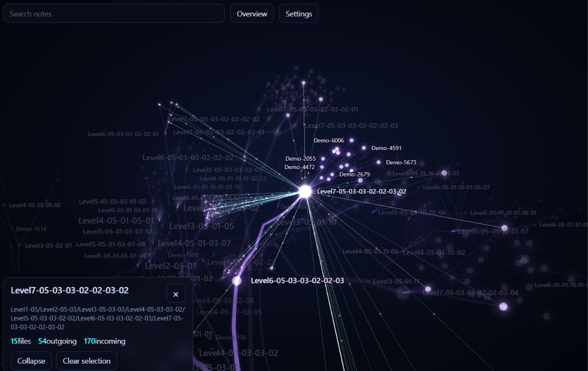Click the Demo-2679 label
This screenshot has height=371, width=588.
tap(354, 174)
